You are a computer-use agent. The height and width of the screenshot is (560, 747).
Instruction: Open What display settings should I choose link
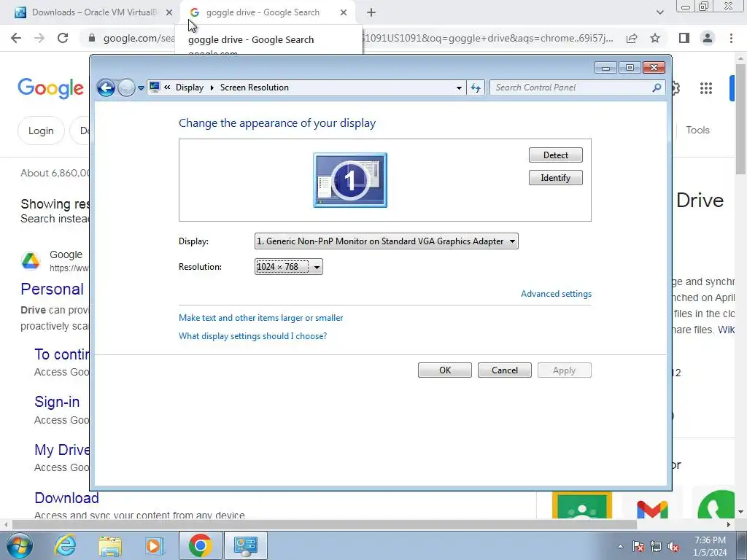click(252, 336)
